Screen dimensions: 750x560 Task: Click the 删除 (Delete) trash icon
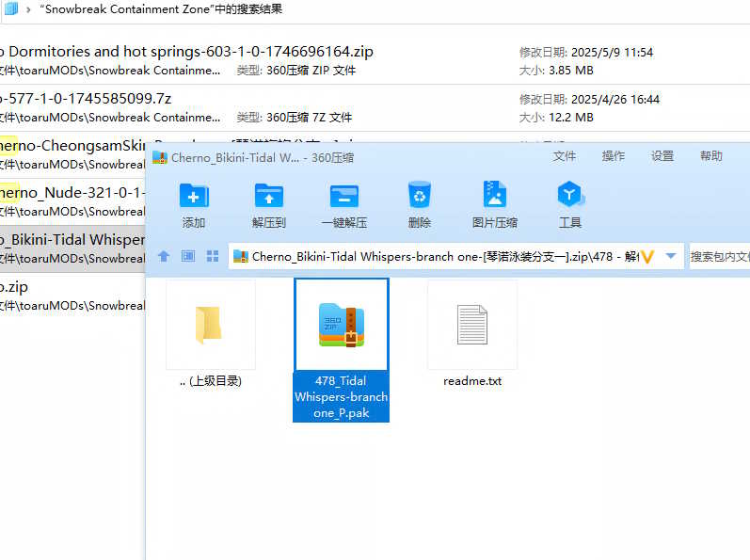click(419, 197)
